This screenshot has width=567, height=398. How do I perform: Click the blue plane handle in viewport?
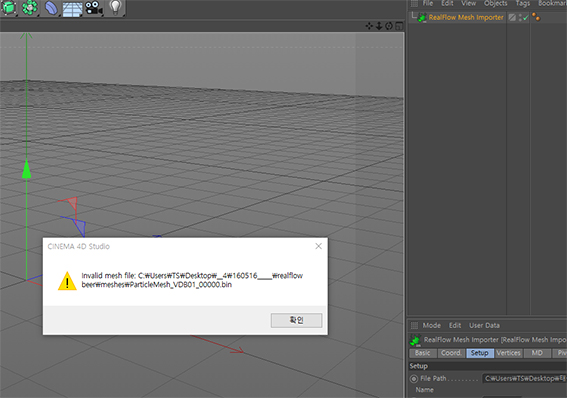point(80,228)
